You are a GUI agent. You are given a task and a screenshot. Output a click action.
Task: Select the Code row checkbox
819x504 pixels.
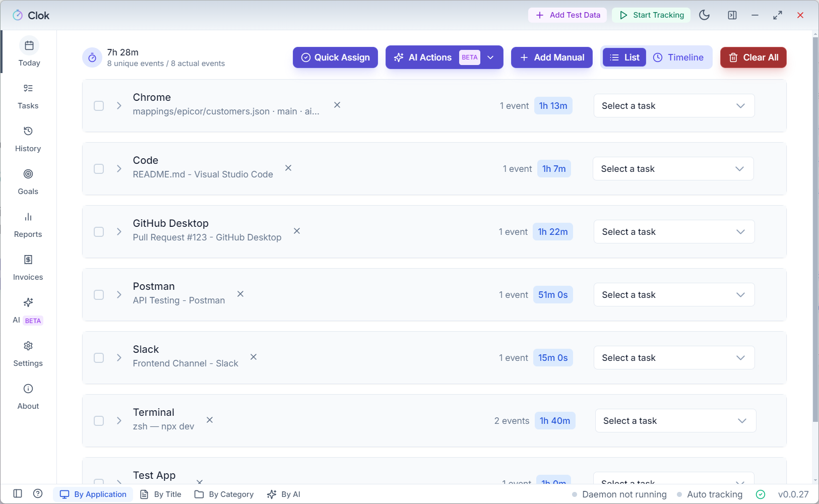99,169
